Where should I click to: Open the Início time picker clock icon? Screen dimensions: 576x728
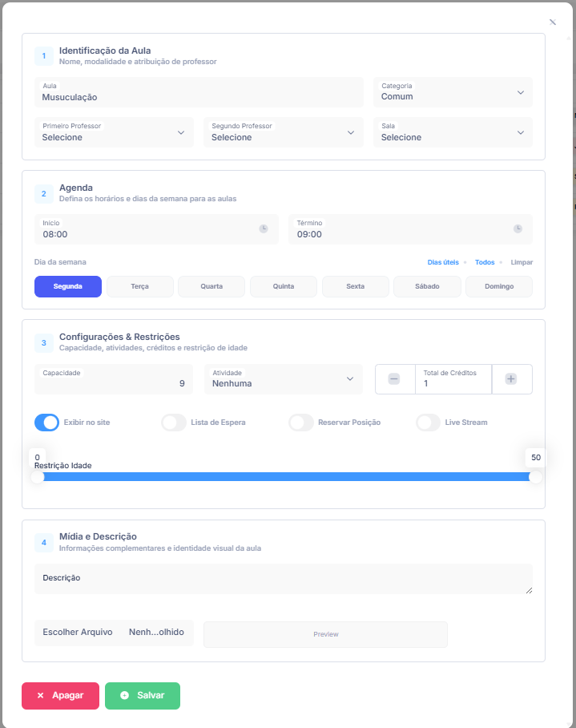[x=264, y=229]
